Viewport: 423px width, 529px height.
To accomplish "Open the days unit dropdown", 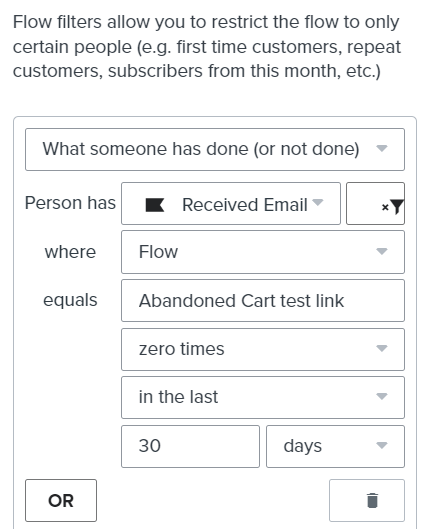I will click(335, 446).
